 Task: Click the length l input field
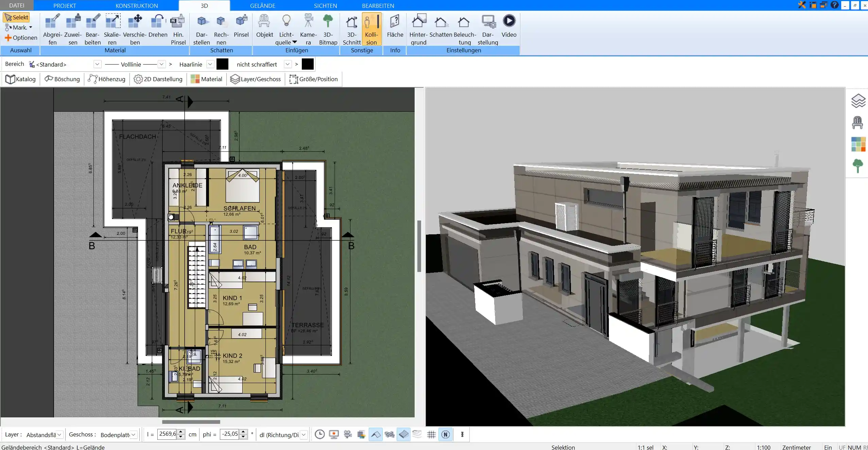[x=167, y=434]
